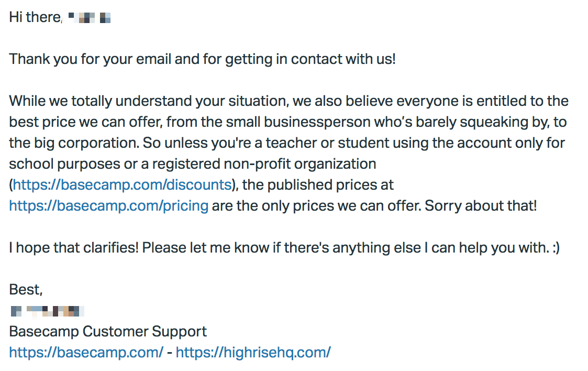The image size is (588, 371).
Task: Click the 'Basecamp Customer Support' signature line
Action: (108, 332)
